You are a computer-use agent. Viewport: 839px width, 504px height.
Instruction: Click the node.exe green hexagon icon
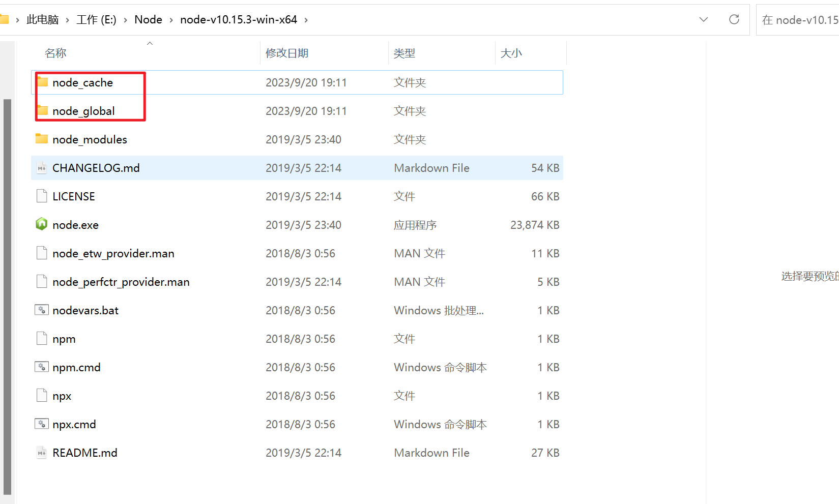tap(42, 224)
